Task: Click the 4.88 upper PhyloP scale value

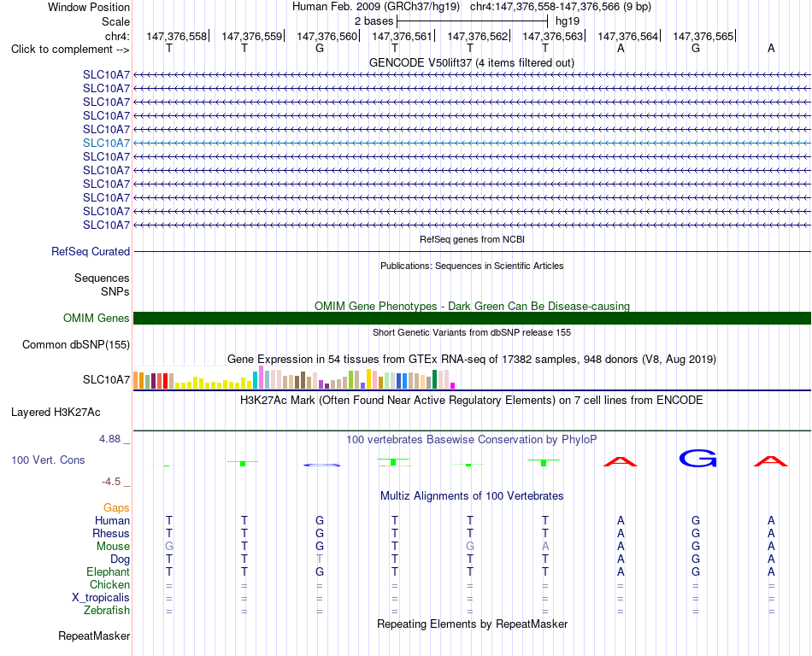Action: 109,439
